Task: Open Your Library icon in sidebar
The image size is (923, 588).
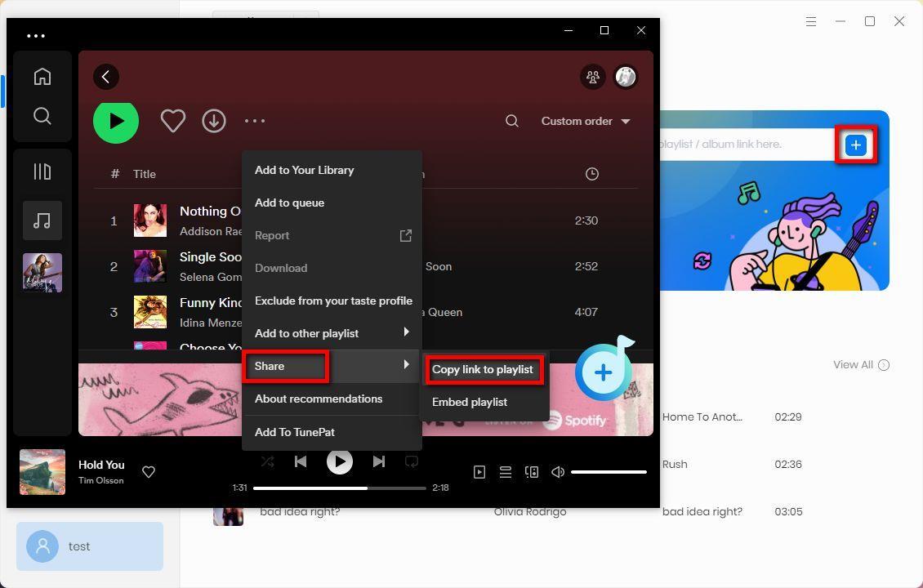Action: point(42,171)
